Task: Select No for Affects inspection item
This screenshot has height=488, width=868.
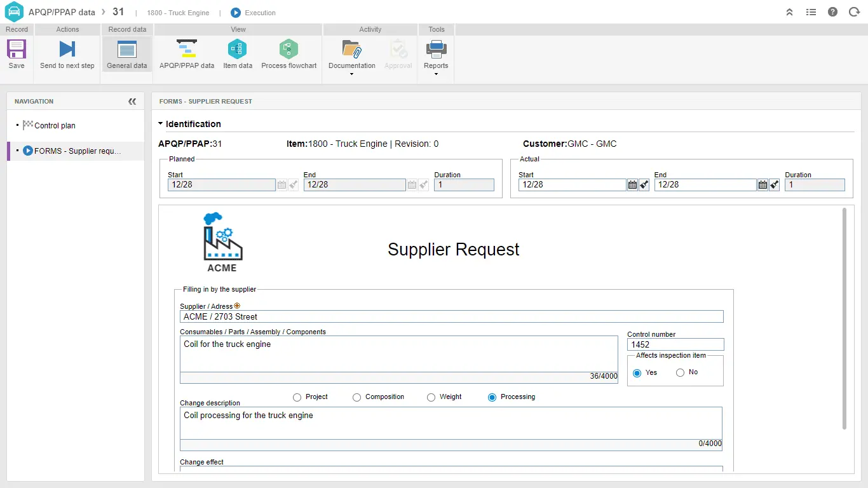Action: (680, 373)
